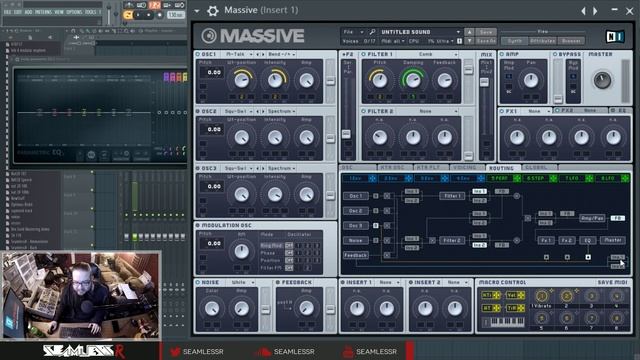Click the Save As button
640x360 pixels.
tap(486, 41)
